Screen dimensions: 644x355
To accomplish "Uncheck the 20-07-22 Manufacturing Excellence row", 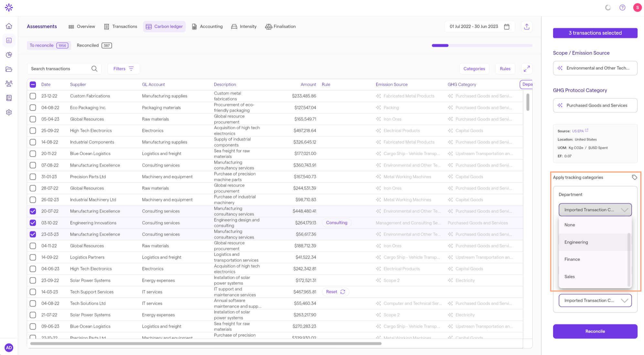I will coord(33,211).
